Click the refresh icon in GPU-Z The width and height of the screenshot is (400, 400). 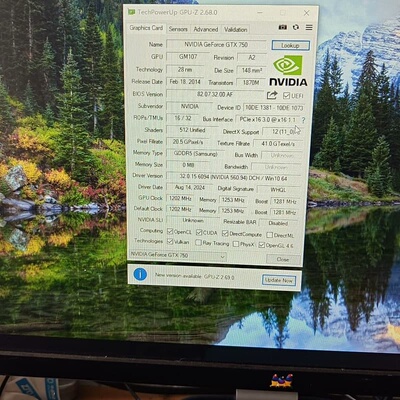296,27
